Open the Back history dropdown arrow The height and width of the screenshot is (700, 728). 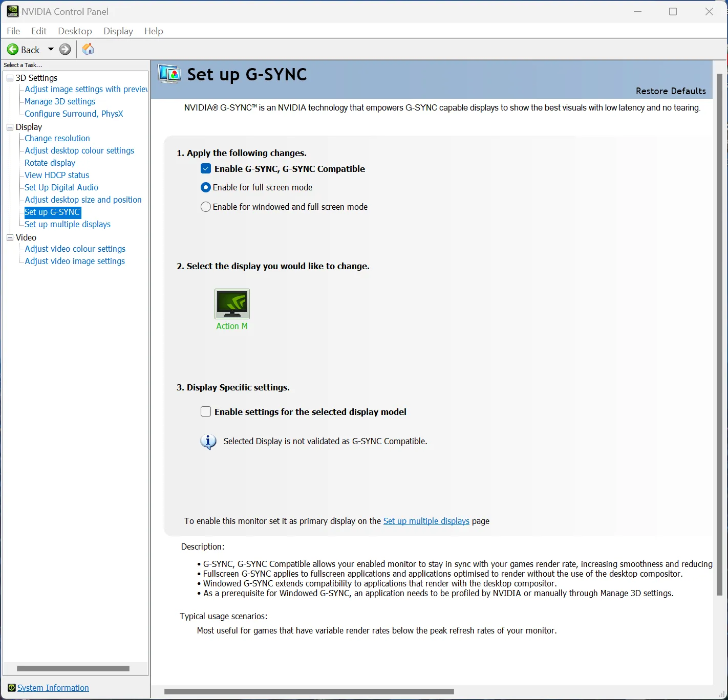click(51, 50)
